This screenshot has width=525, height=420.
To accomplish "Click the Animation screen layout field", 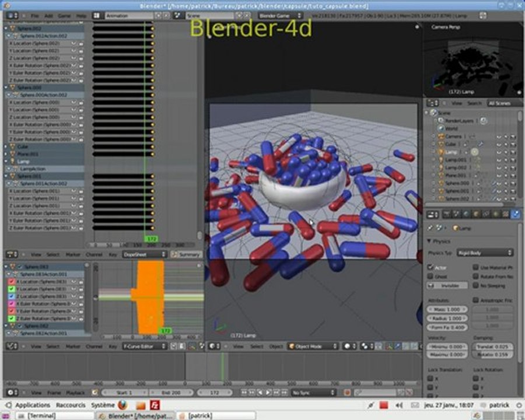I will [129, 15].
